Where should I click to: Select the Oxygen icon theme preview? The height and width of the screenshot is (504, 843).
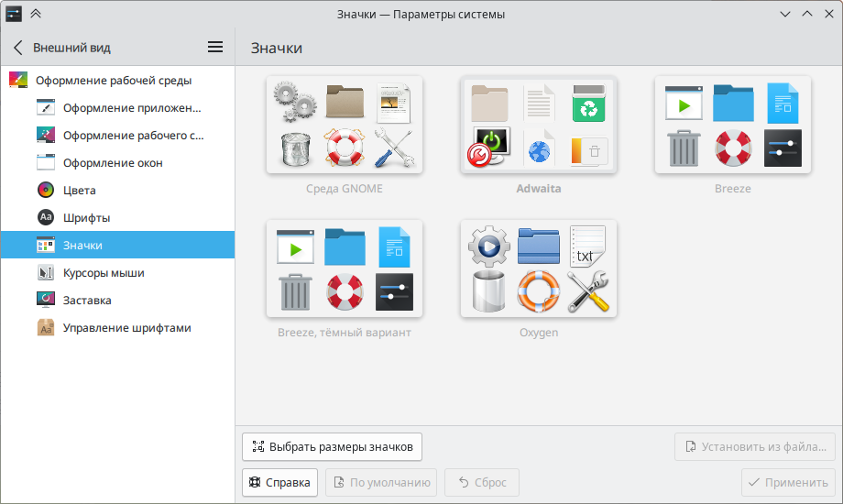pos(538,268)
